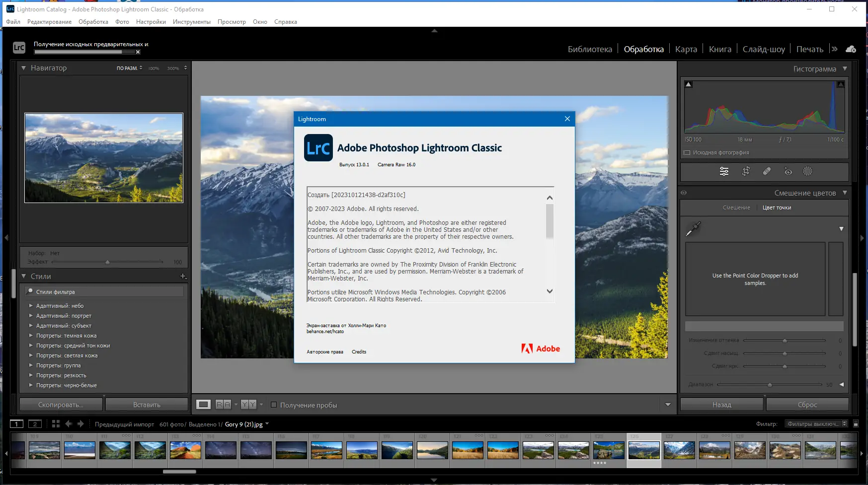Select the Masking circle tool
This screenshot has width=868, height=485.
[x=808, y=171]
